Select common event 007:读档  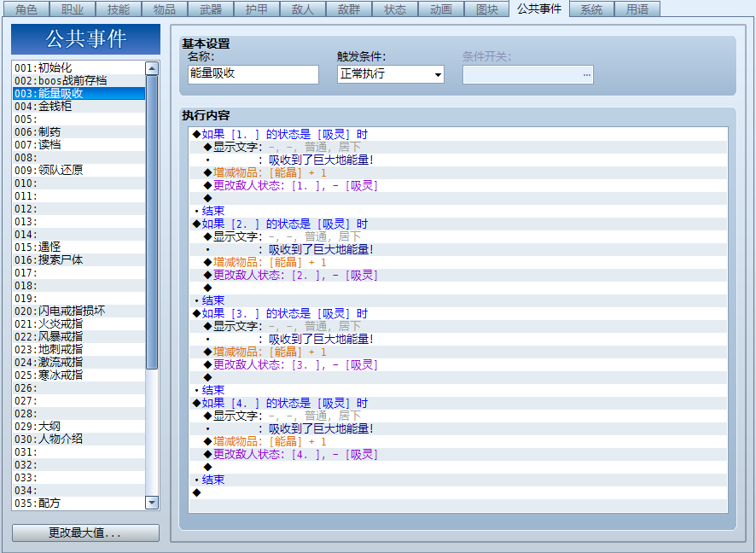pos(79,144)
